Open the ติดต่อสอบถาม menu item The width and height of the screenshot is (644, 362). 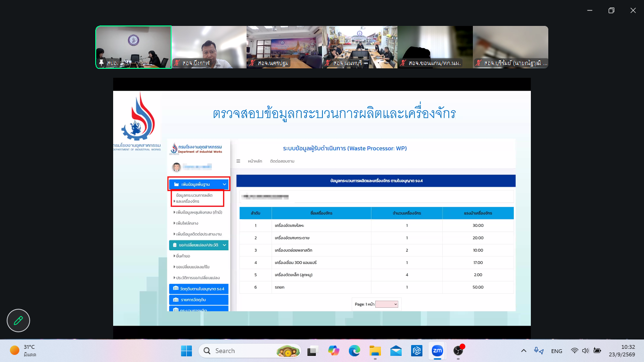(x=282, y=161)
